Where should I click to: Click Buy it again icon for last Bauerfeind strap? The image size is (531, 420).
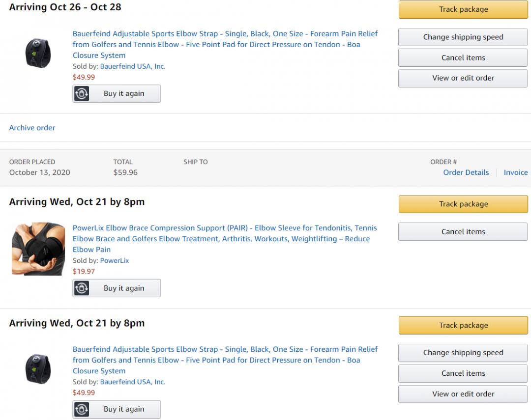click(82, 409)
